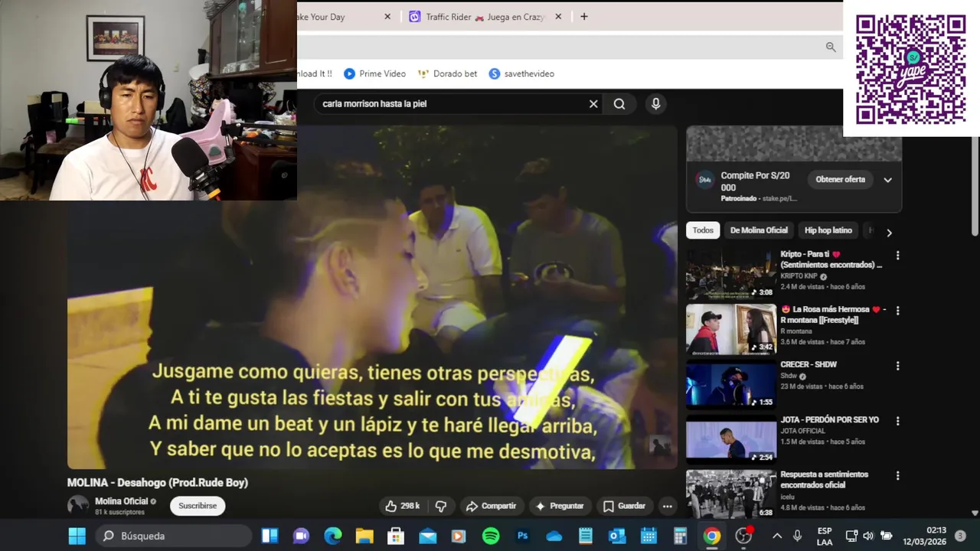
Task: Open a new browser tab
Action: [584, 17]
